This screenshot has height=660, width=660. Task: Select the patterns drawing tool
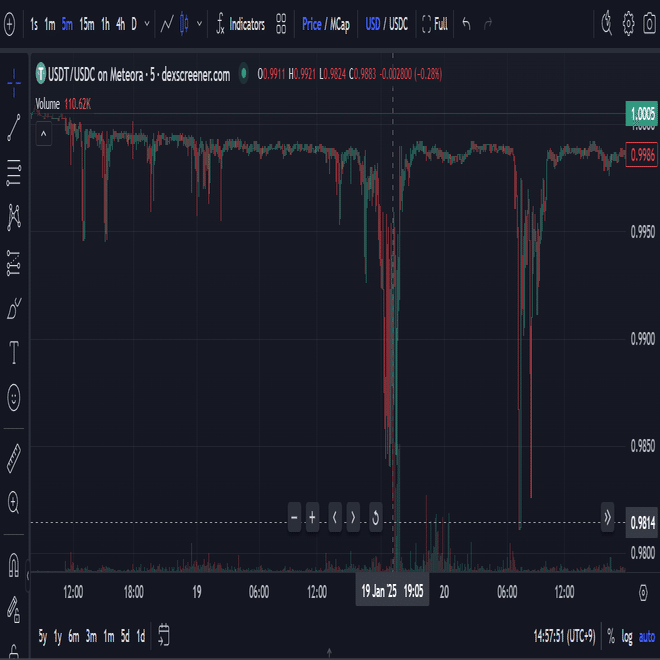pyautogui.click(x=14, y=218)
